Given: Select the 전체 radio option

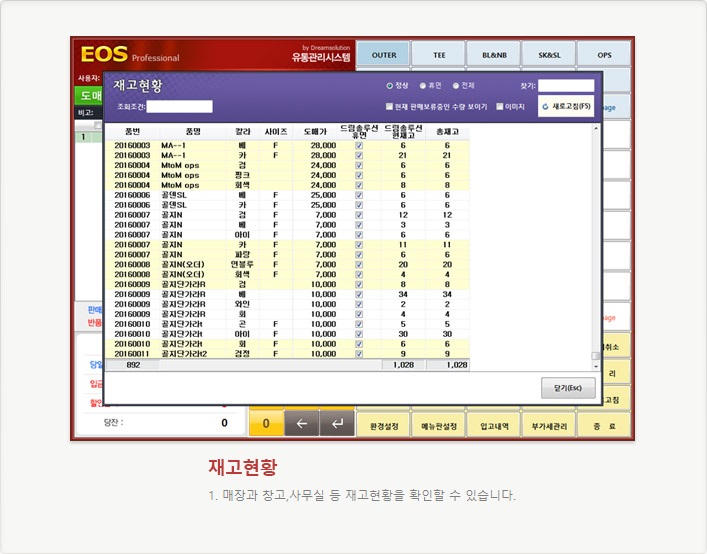Looking at the screenshot, I should (x=456, y=86).
